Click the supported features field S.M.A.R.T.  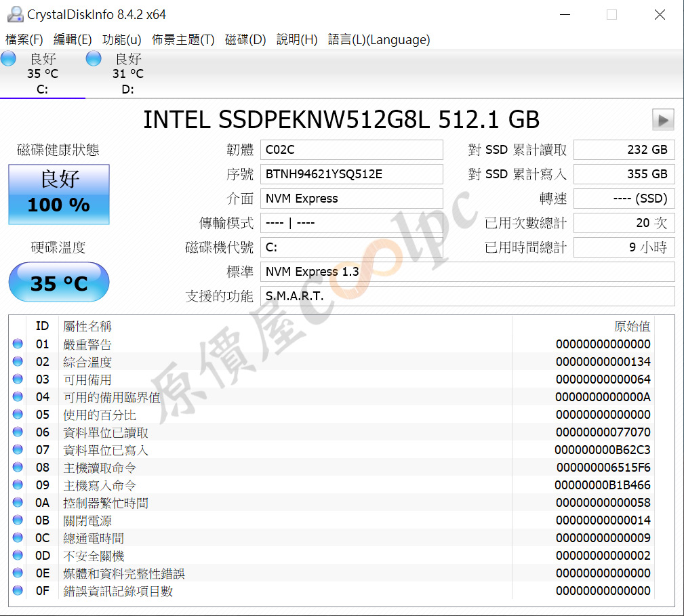[468, 296]
